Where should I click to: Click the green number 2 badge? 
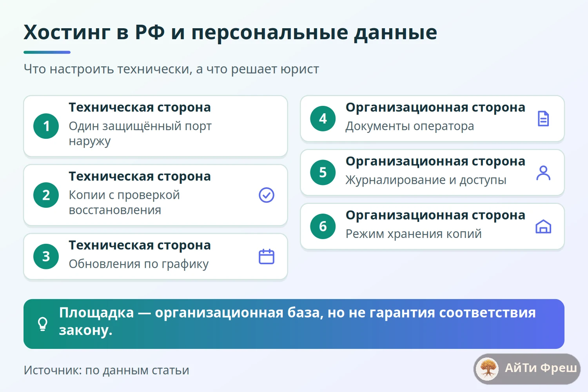click(x=46, y=195)
